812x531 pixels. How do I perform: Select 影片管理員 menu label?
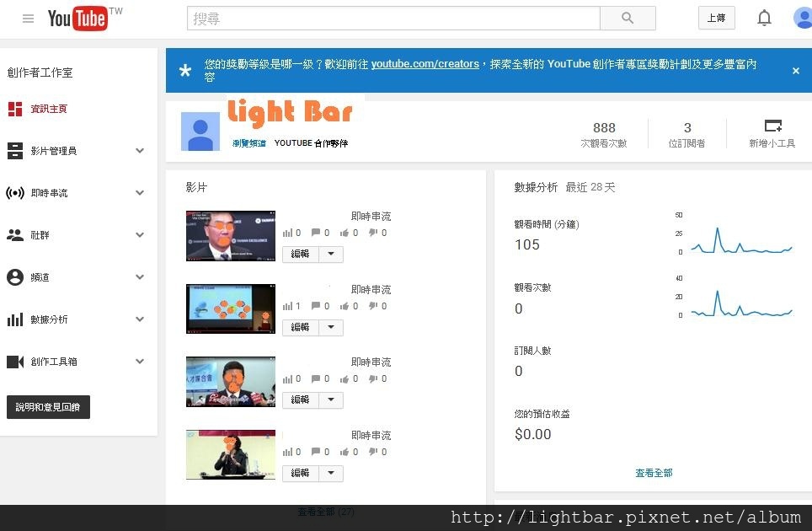click(53, 151)
